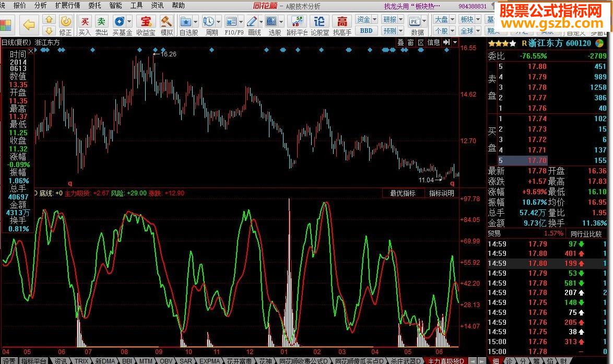613x364 pixels.
Task: Open the 委托 menu
Action: pyautogui.click(x=95, y=5)
